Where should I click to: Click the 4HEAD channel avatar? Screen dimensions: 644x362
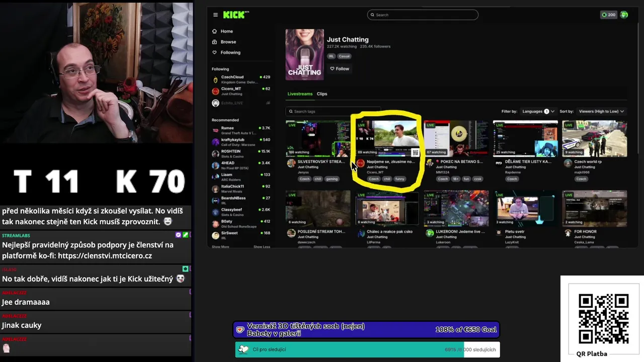coord(215,165)
